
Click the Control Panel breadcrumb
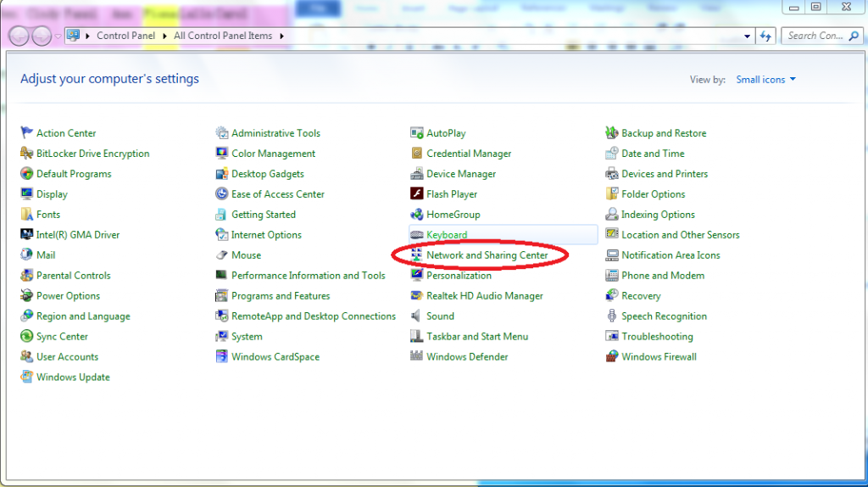125,36
